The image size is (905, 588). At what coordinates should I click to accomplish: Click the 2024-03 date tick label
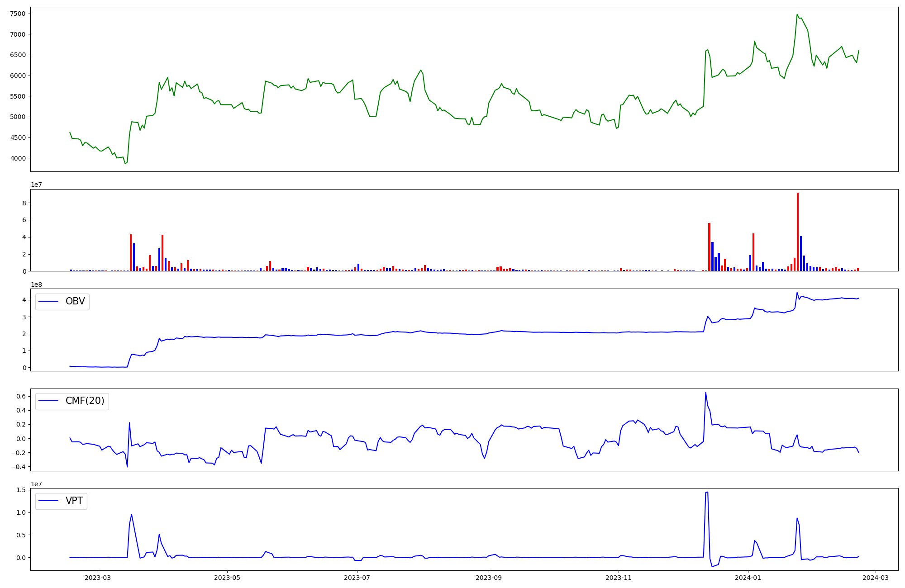(x=876, y=578)
